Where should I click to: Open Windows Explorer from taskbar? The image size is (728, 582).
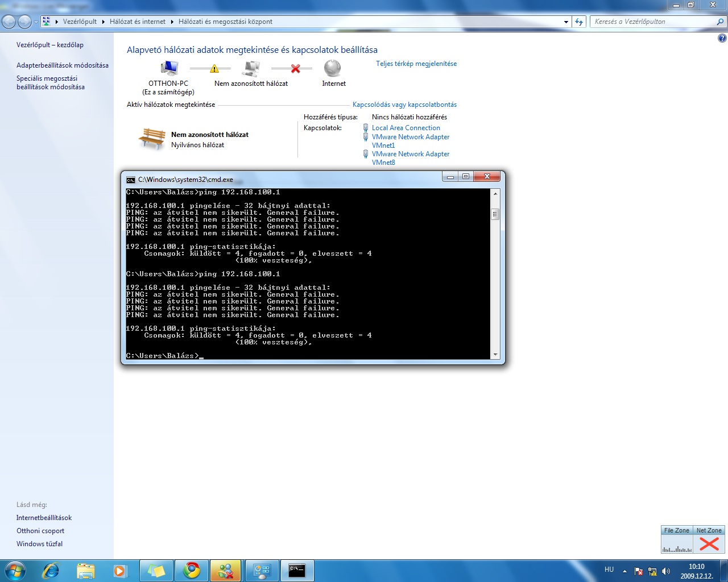[86, 571]
